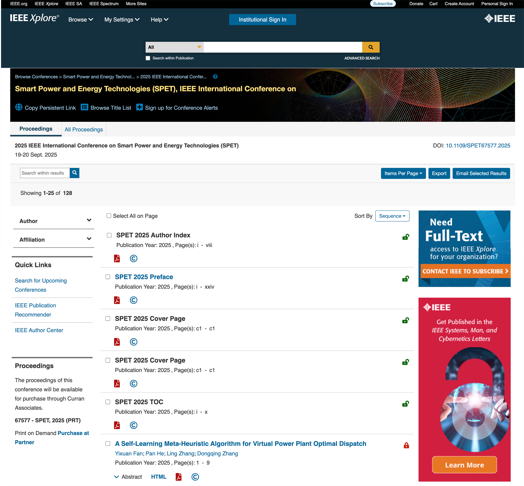The image size is (524, 486).
Task: View copyright icon for SPET 2025 TOC
Action: [134, 425]
